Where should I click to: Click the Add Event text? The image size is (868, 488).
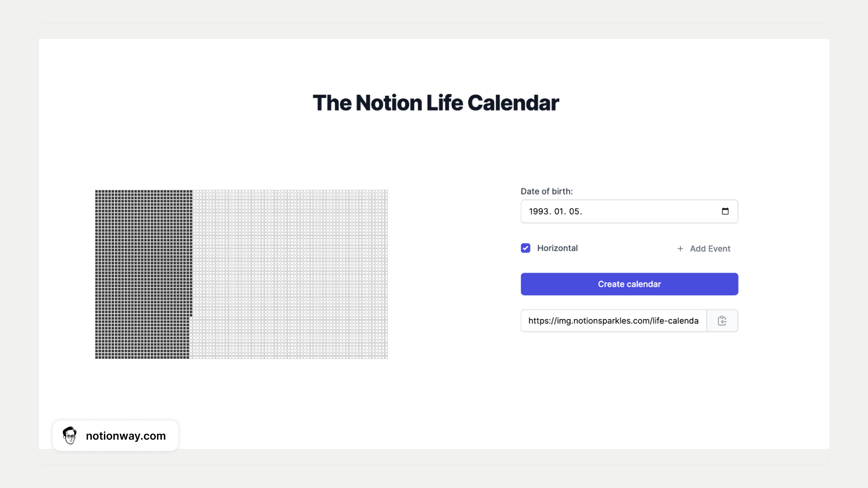tap(710, 249)
